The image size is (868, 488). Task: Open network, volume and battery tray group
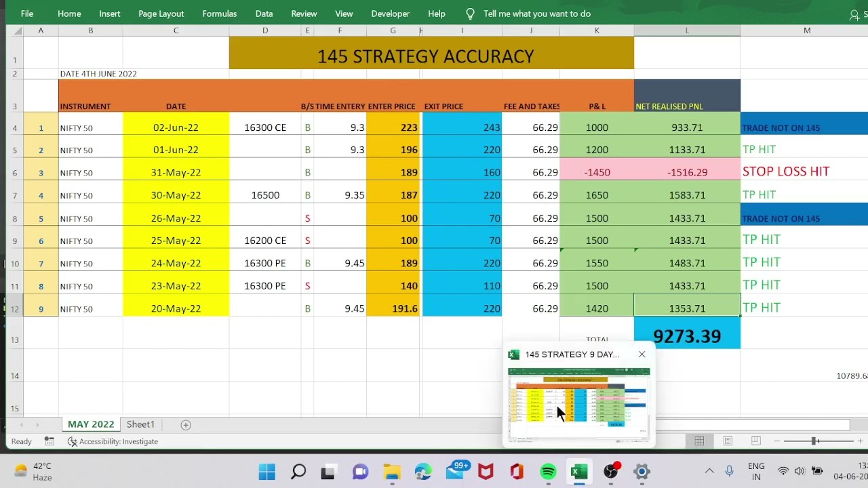pos(800,471)
